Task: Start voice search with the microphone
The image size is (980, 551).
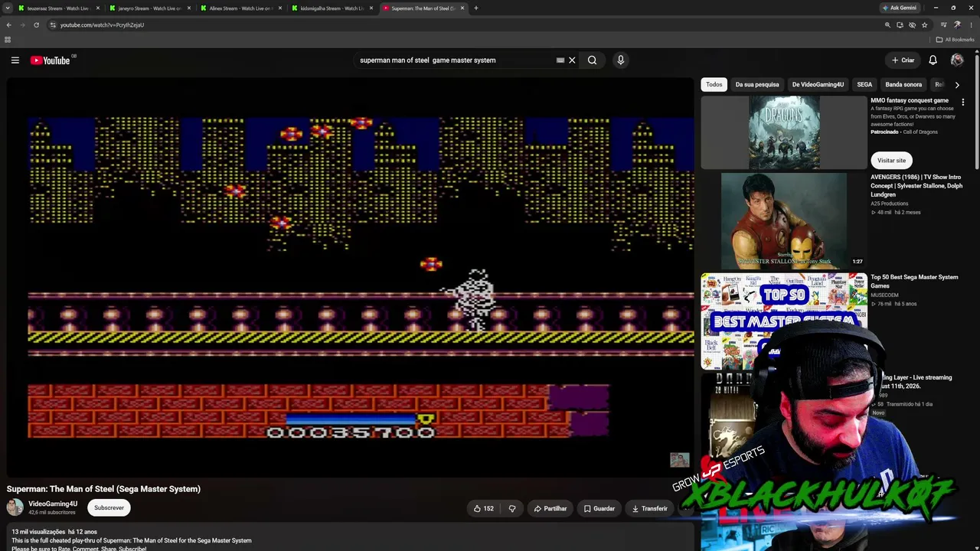Action: click(620, 60)
